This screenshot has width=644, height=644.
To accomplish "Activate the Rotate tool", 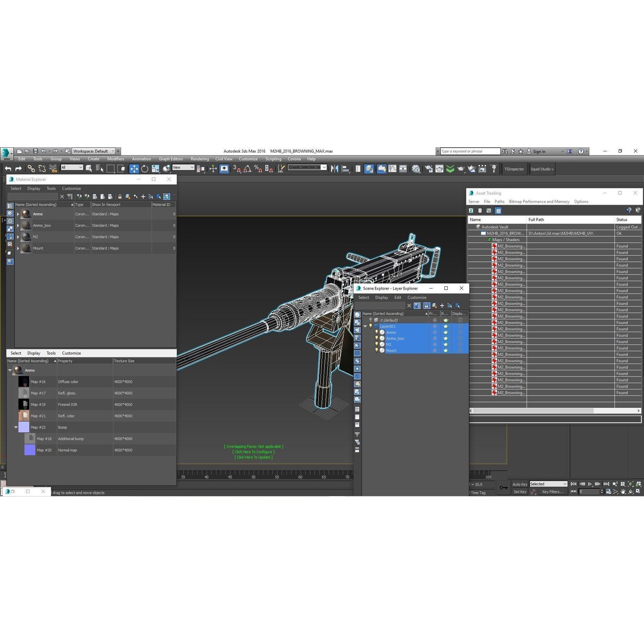I will 144,169.
